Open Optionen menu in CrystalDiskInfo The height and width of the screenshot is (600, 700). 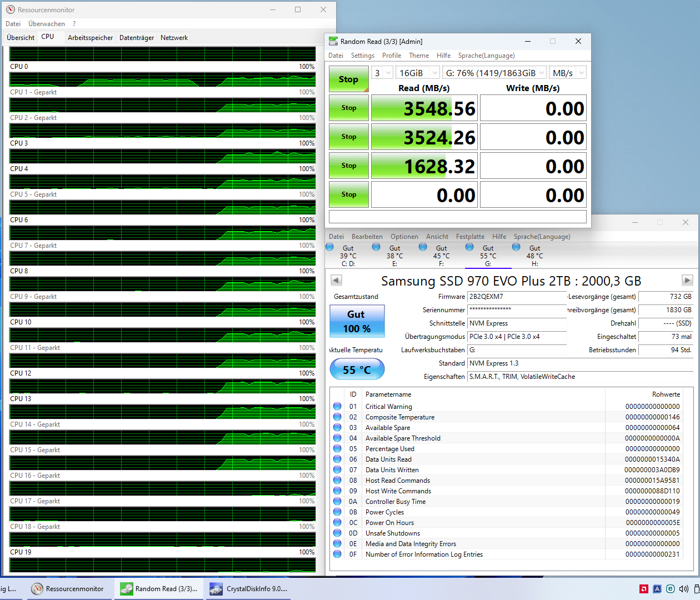point(404,237)
